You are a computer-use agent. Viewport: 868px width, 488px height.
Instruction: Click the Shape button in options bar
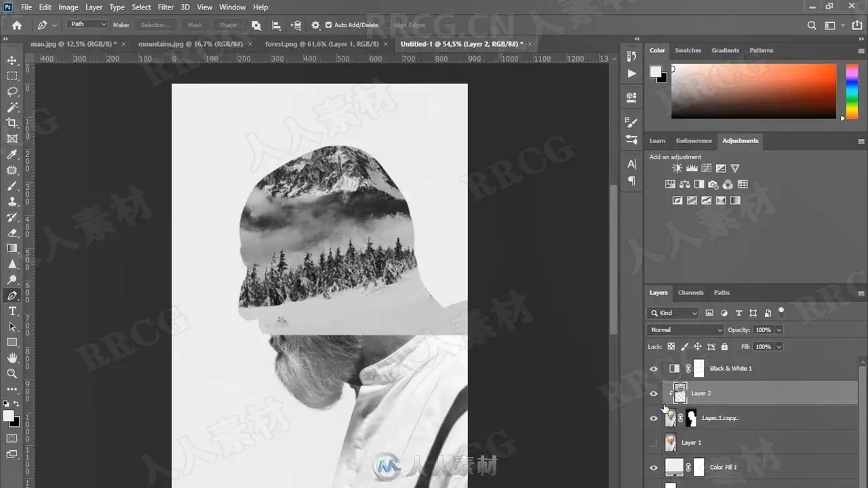point(228,25)
